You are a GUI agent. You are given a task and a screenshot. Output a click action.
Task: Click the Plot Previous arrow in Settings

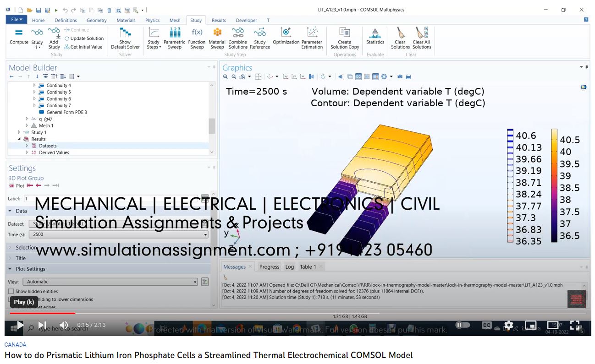39,185
